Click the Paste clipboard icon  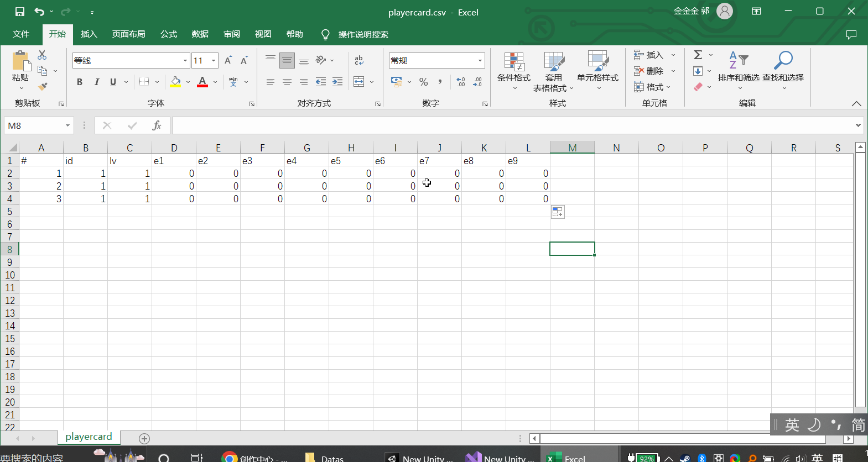[x=20, y=61]
